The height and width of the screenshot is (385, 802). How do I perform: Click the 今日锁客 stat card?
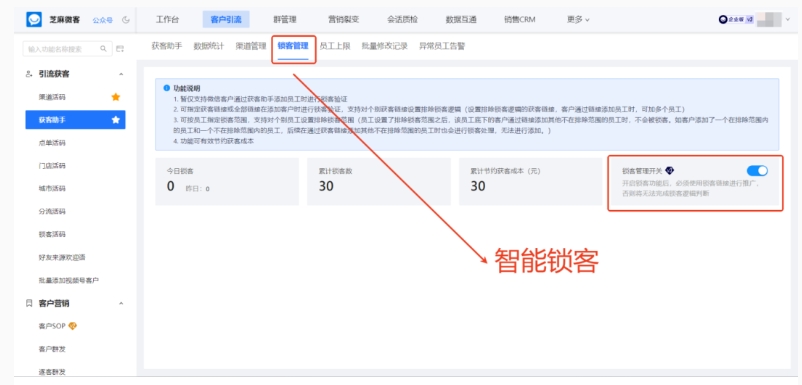pos(227,182)
